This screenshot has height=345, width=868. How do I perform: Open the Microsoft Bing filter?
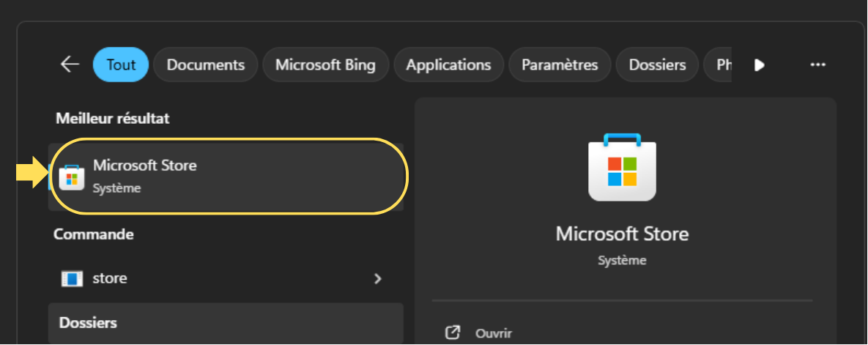coord(325,64)
